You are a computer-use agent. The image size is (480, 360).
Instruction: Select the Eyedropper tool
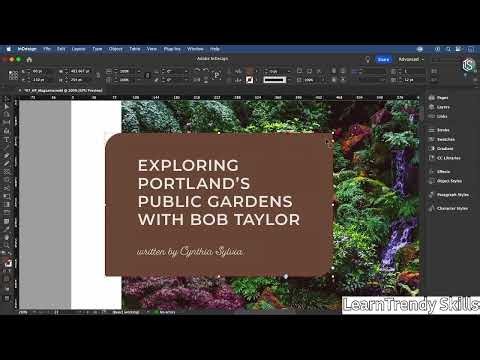coord(7,229)
